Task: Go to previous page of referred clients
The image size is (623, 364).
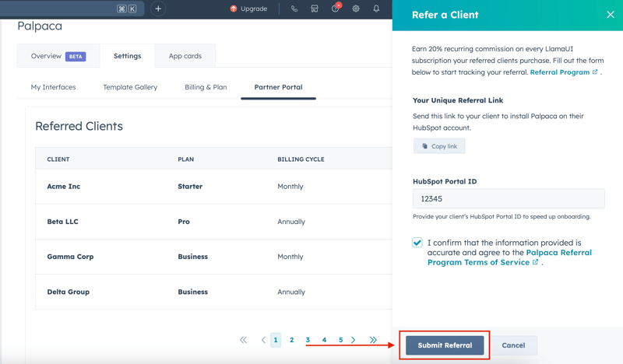Action: coord(263,340)
